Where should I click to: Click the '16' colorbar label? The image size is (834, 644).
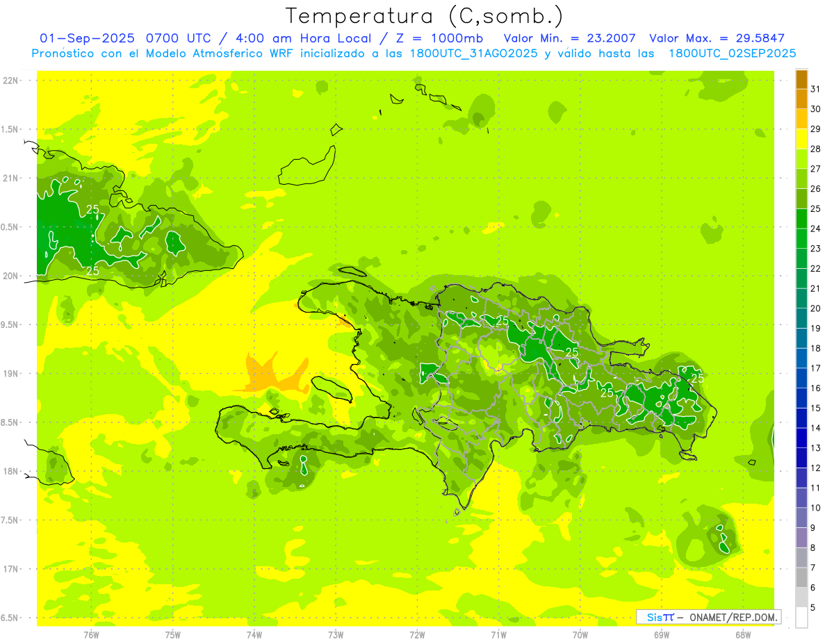[816, 388]
